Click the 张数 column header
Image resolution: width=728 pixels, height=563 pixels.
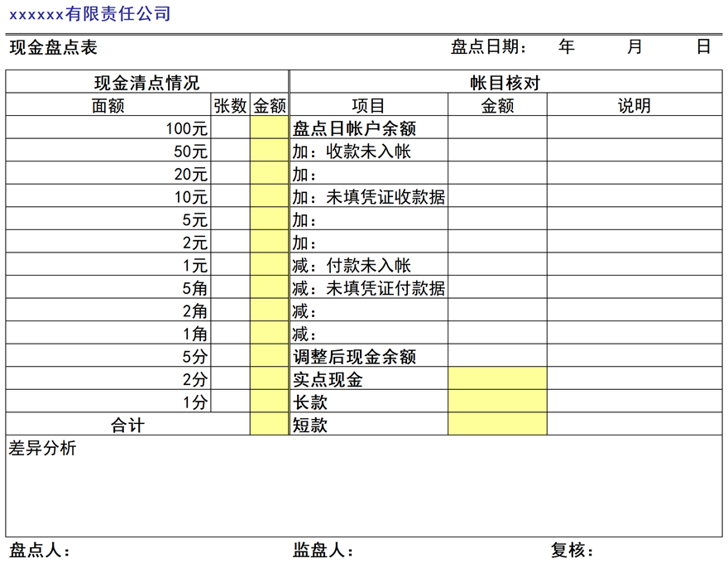pos(230,105)
